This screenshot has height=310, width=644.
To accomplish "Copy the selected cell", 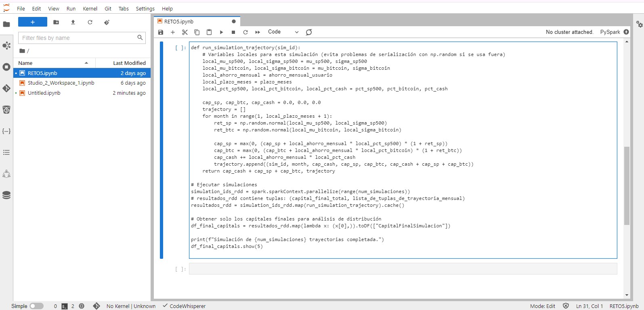I will (197, 32).
